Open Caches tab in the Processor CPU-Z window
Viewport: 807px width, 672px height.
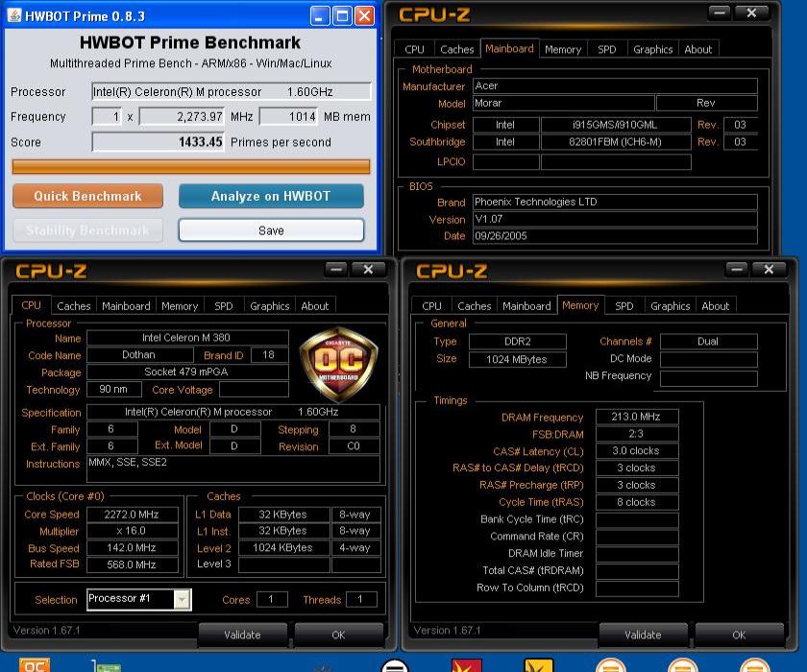click(74, 306)
